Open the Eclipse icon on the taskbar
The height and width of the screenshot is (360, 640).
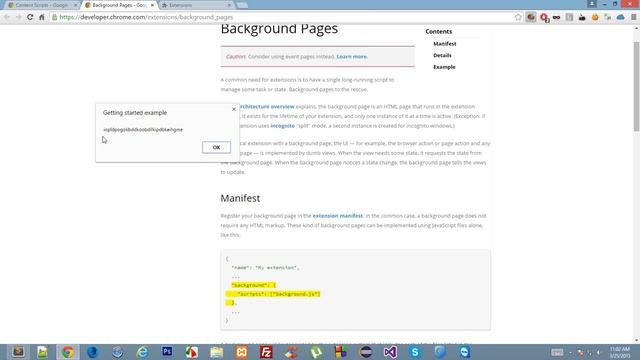coord(366,352)
